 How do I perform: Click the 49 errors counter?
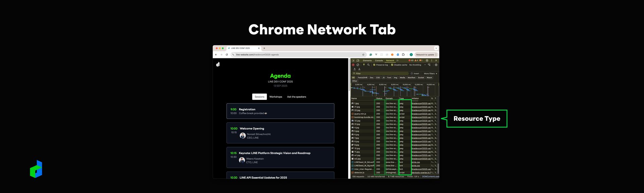tap(411, 61)
